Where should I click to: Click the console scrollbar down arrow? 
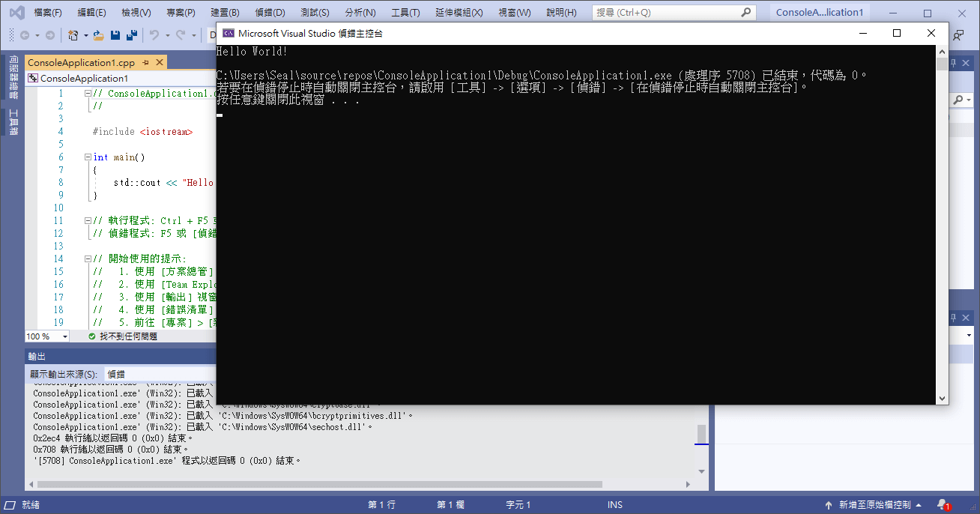(943, 398)
